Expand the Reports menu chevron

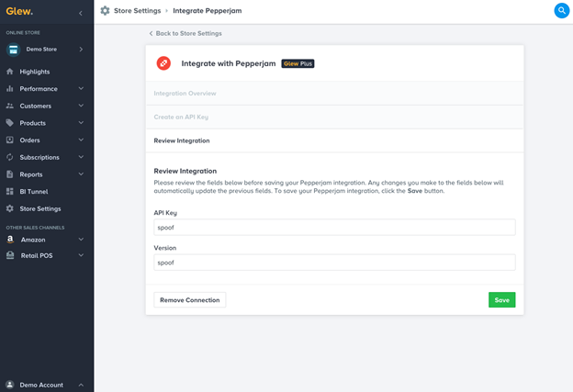(81, 174)
